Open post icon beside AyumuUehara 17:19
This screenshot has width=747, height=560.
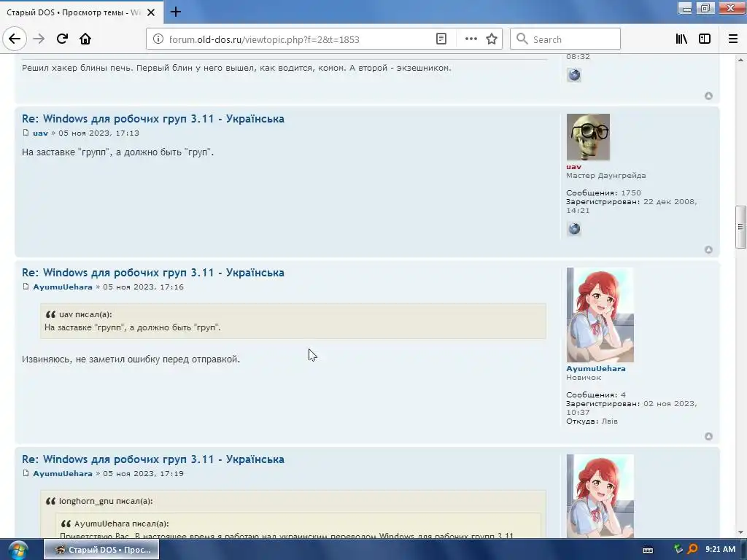click(x=26, y=473)
